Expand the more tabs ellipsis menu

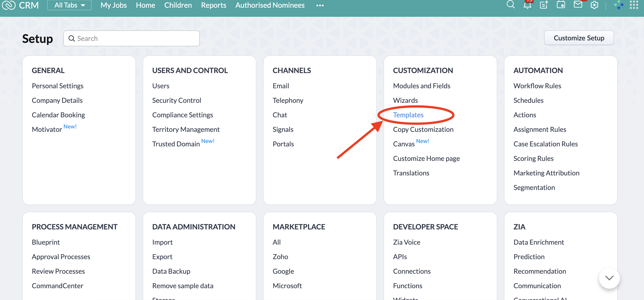320,5
